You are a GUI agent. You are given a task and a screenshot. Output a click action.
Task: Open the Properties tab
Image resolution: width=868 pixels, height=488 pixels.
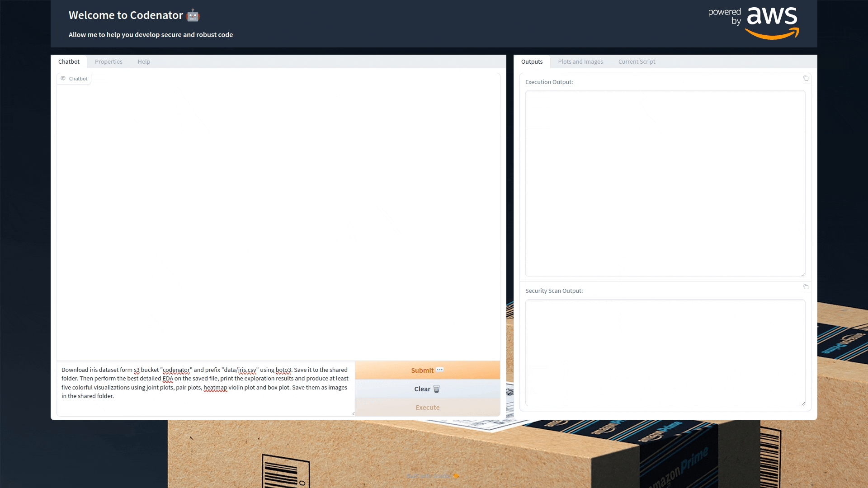[108, 62]
